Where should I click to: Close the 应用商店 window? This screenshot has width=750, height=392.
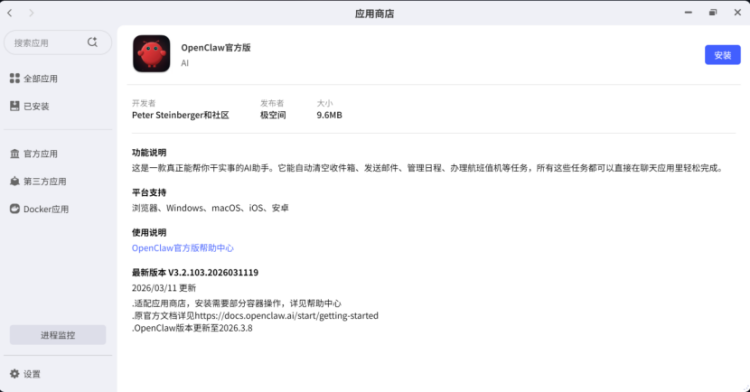[738, 12]
